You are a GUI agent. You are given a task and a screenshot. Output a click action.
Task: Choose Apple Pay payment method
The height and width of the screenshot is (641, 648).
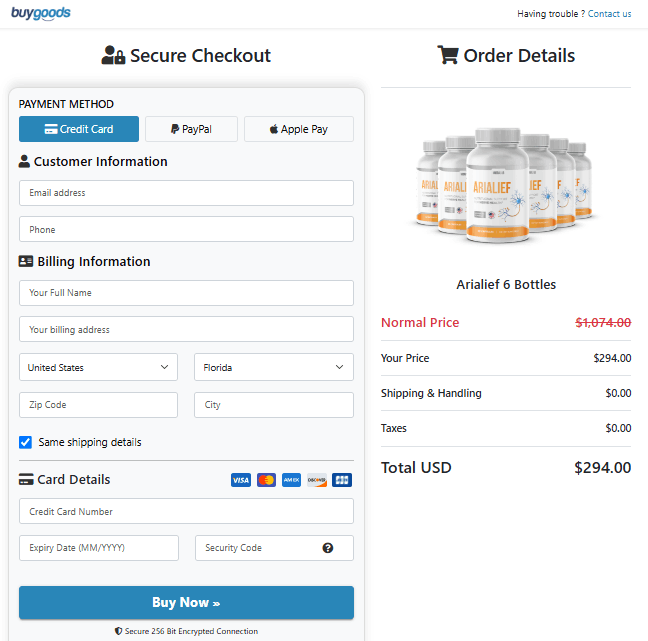click(299, 129)
